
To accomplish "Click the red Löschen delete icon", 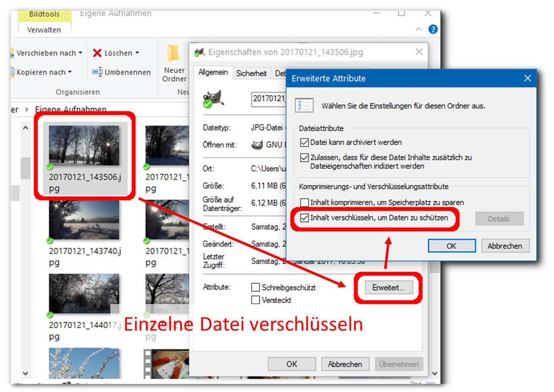I will pos(97,53).
